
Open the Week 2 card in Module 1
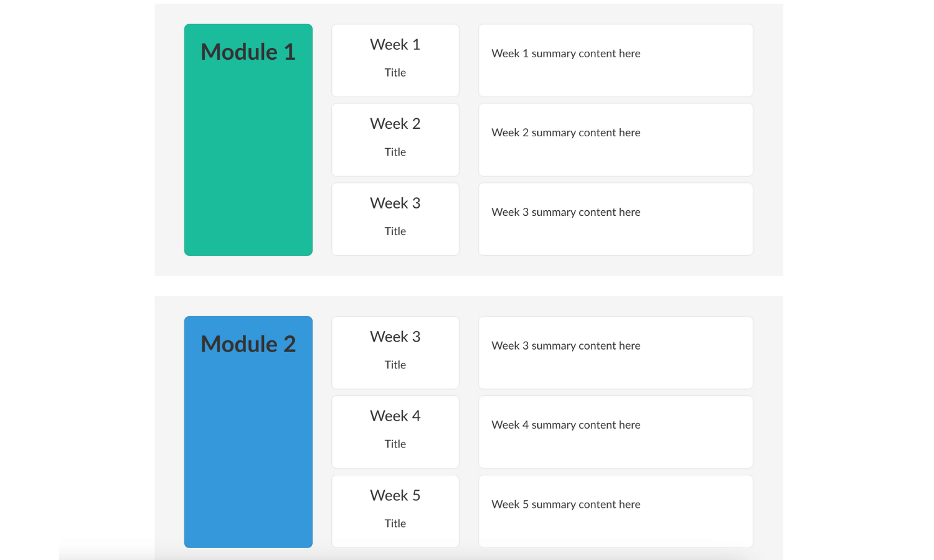(x=395, y=139)
